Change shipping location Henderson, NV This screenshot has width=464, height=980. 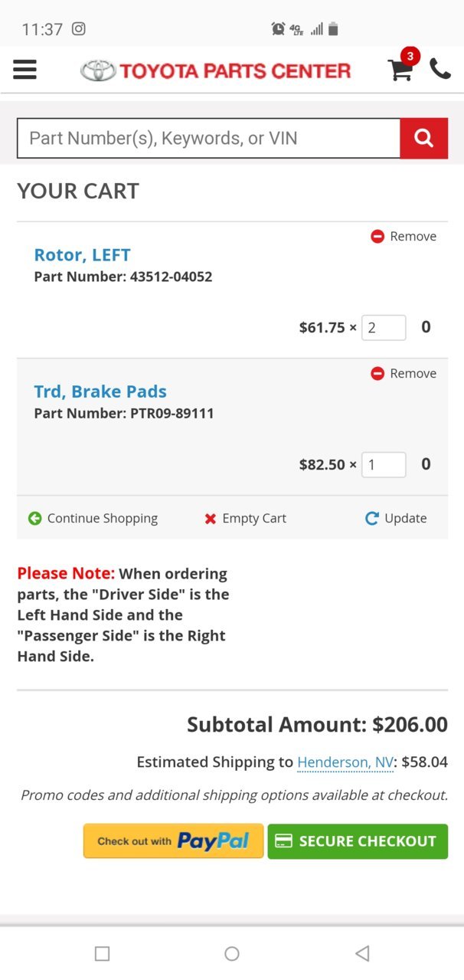(x=345, y=762)
